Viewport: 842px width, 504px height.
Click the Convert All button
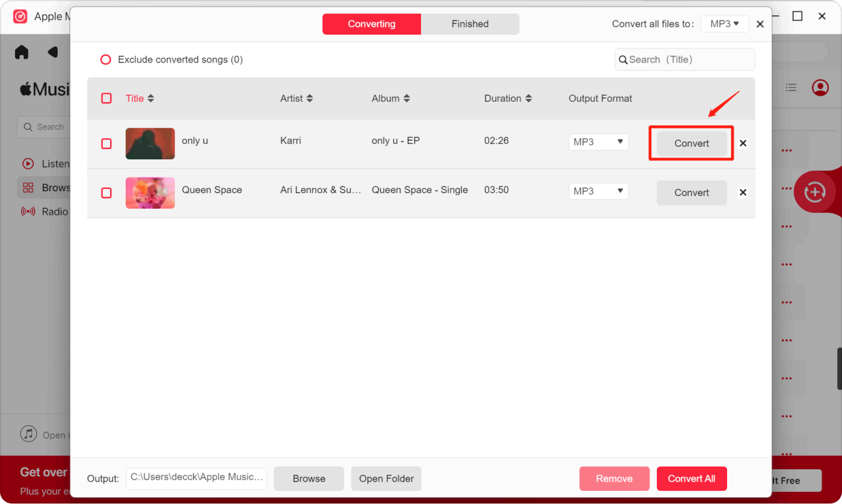pos(692,479)
